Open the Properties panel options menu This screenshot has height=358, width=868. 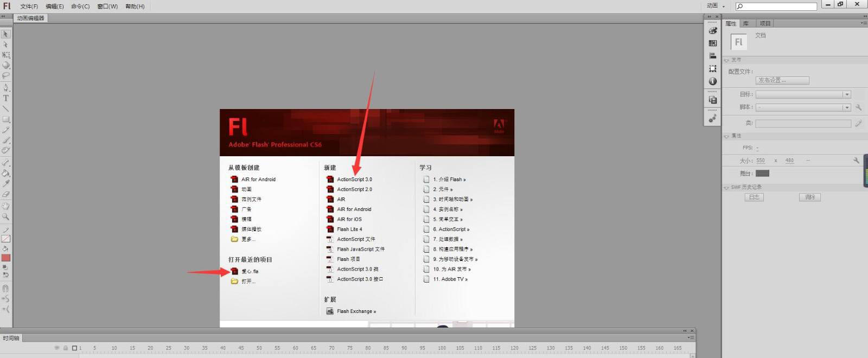[863, 23]
